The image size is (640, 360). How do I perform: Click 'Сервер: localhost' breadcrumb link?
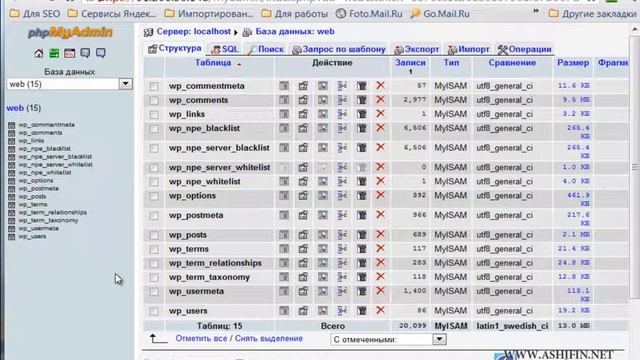coord(193,31)
